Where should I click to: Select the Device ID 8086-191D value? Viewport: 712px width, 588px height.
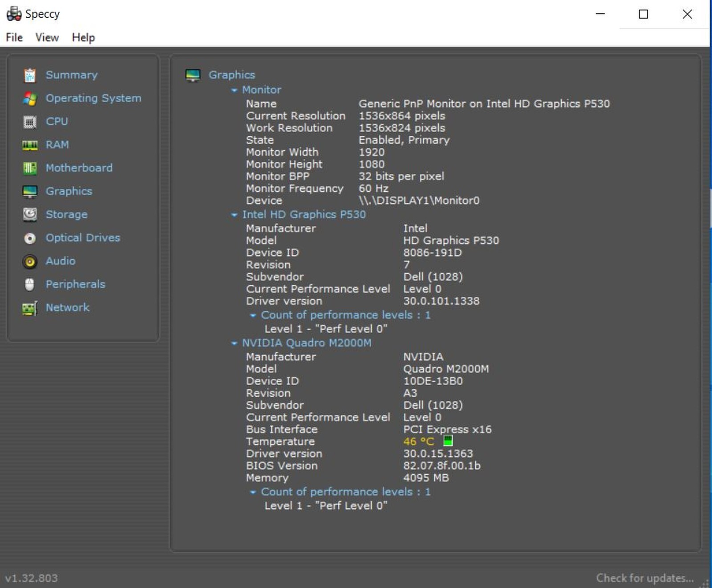(433, 253)
